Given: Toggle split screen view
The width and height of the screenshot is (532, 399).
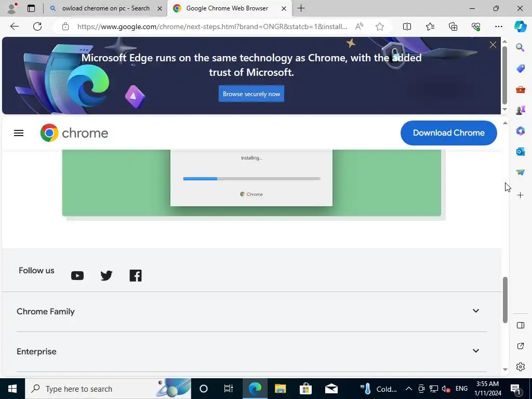Looking at the screenshot, I should 407,26.
